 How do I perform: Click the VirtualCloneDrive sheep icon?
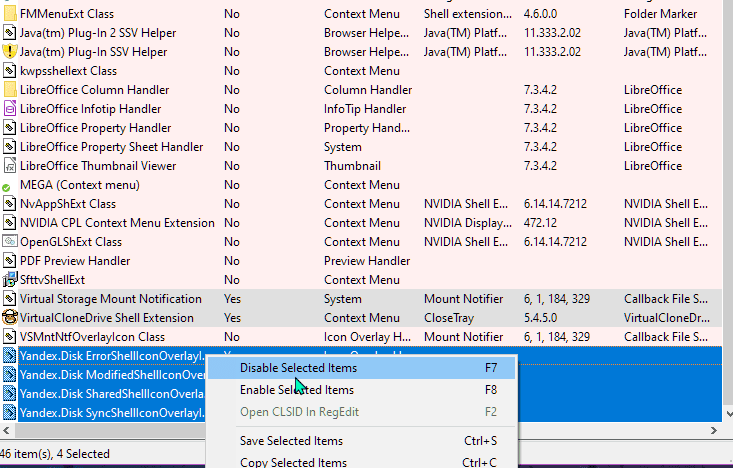point(9,318)
